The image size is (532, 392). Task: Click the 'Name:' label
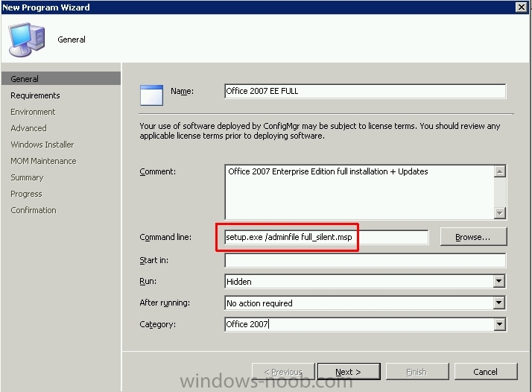pos(183,91)
